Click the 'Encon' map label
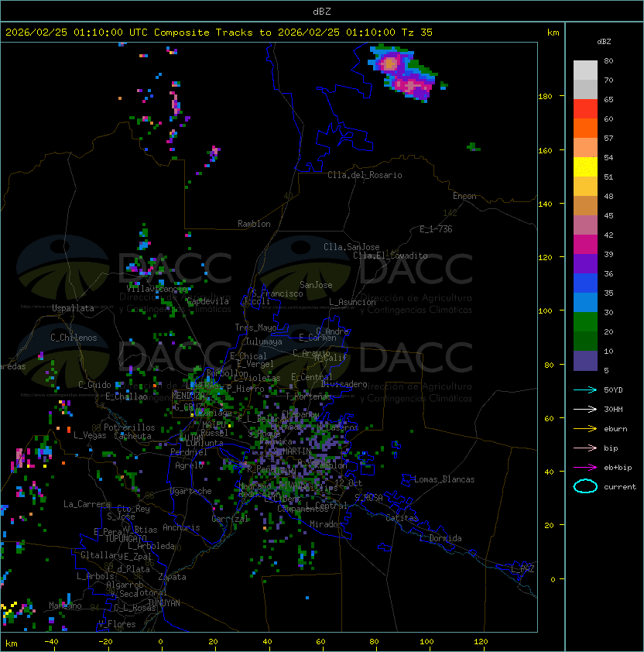The image size is (644, 652). (464, 196)
